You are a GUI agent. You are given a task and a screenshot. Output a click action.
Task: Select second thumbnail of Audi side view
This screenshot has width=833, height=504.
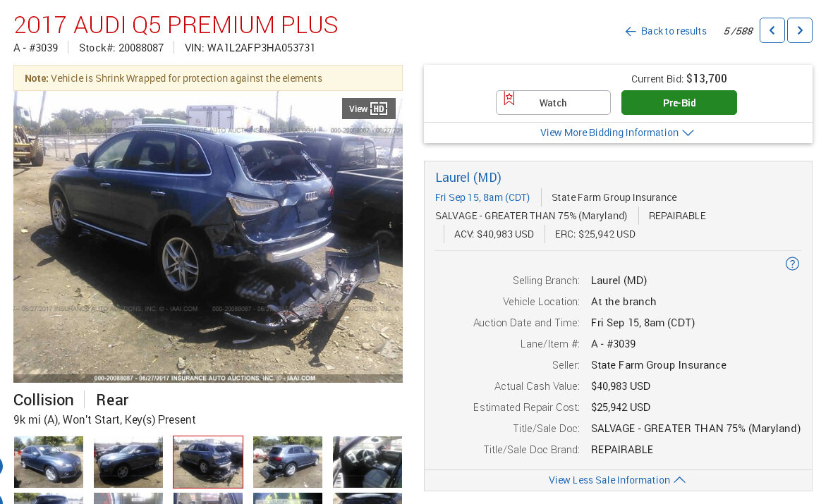click(x=128, y=462)
